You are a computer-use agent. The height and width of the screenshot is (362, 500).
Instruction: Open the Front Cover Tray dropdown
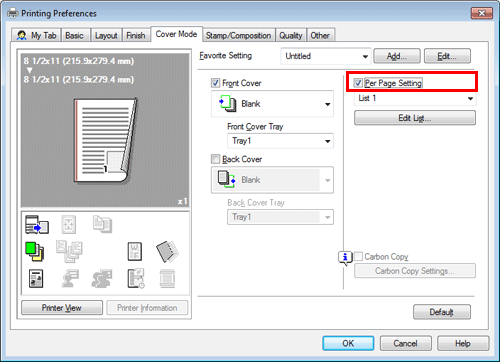click(x=280, y=141)
